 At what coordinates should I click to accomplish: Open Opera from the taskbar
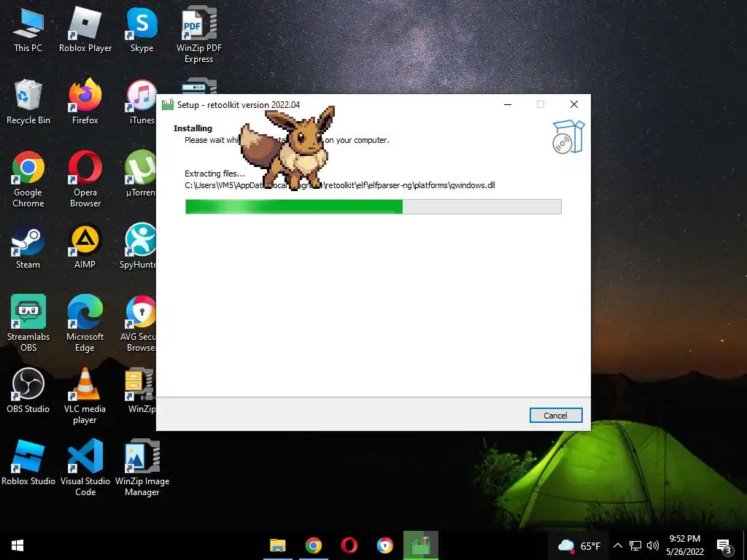(349, 545)
